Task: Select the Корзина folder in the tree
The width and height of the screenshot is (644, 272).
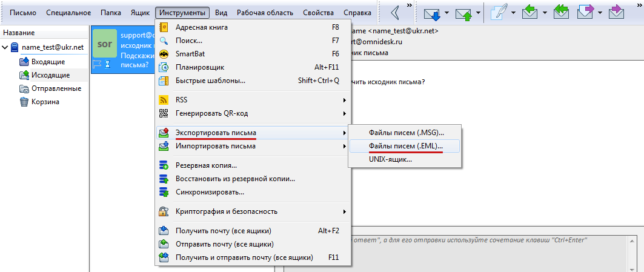Action: [45, 102]
